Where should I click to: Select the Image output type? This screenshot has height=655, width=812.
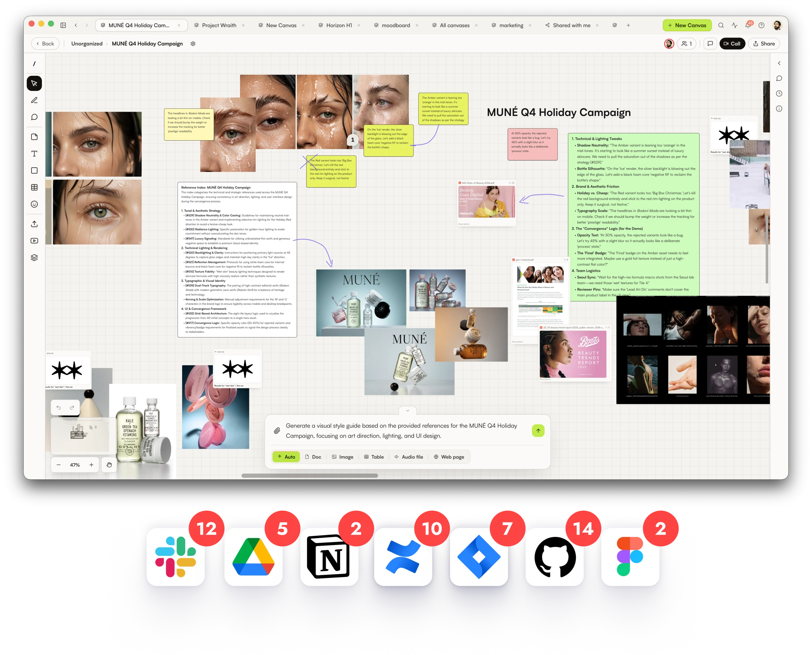[x=343, y=457]
